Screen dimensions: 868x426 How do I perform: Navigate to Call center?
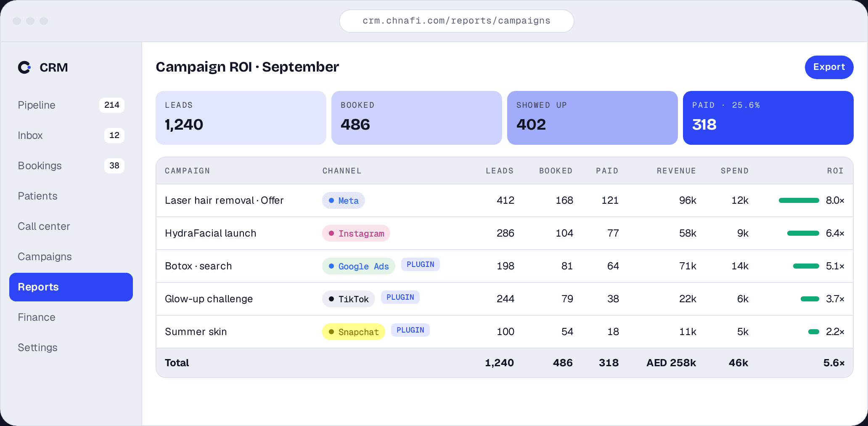tap(71, 226)
